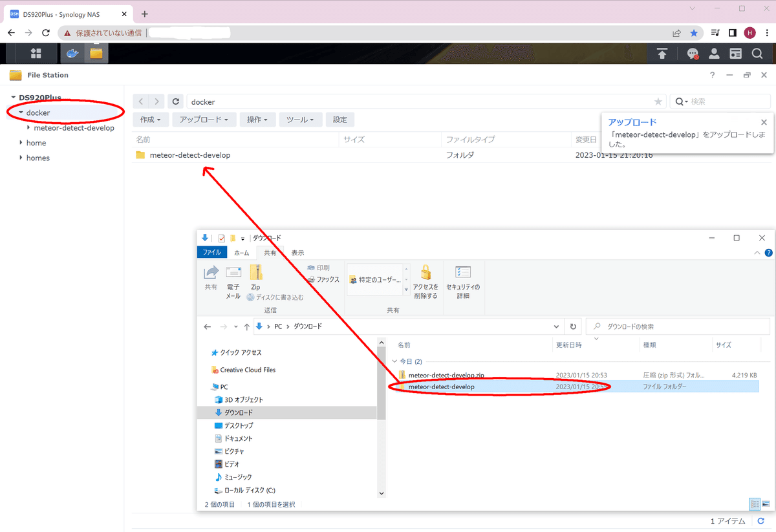Switch to the ホーム ribbon tab
This screenshot has width=776, height=532.
(241, 253)
